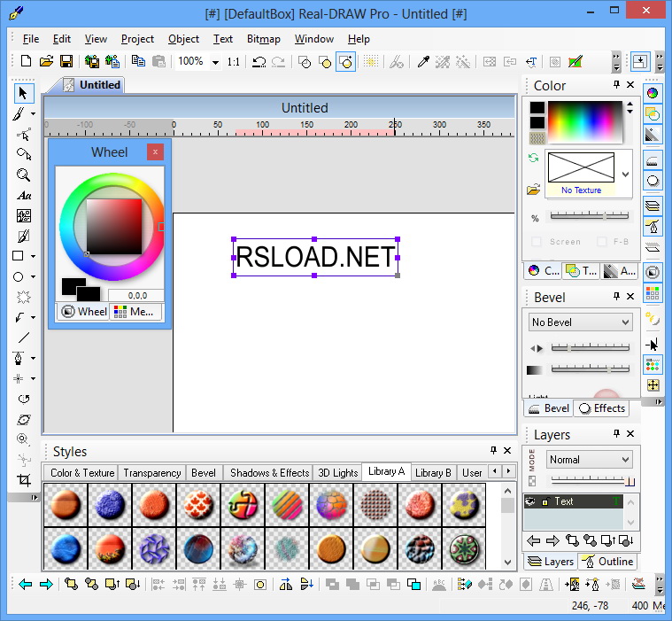
Task: Pin the Bevel panel
Action: click(616, 296)
